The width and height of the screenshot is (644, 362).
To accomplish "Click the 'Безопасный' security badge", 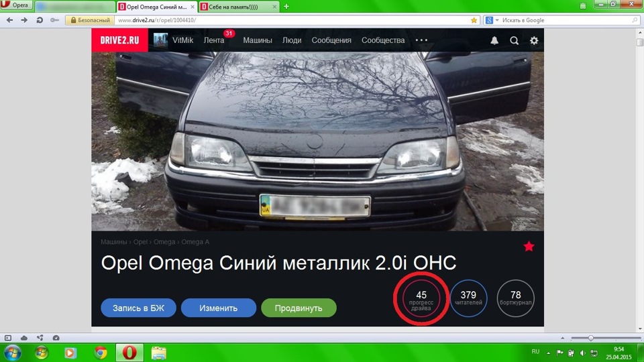I will coord(90,19).
